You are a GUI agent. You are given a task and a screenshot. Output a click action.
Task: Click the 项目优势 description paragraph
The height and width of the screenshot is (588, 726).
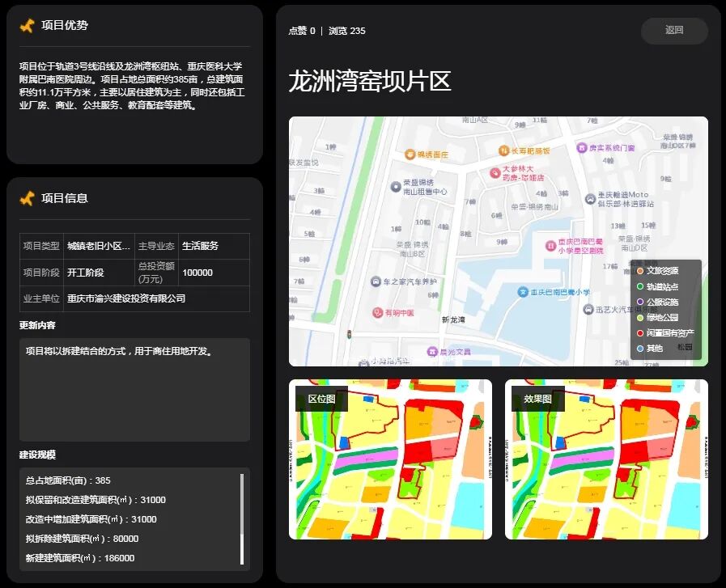click(x=132, y=86)
